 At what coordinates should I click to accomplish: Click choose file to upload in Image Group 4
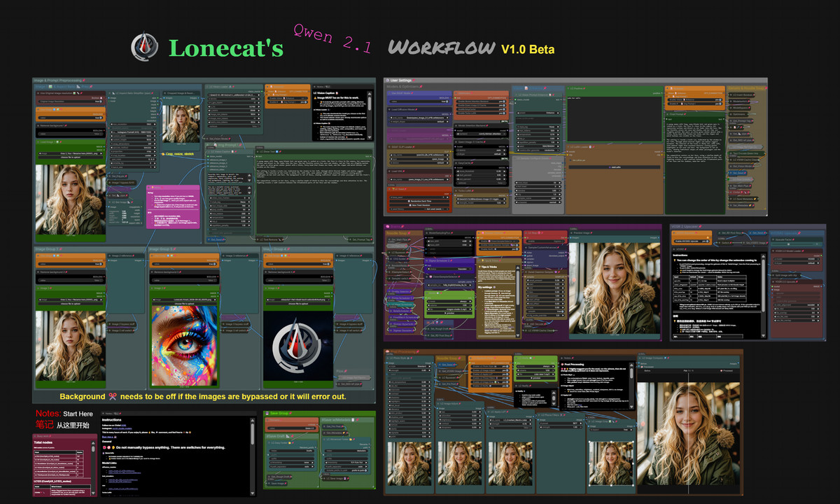298,304
